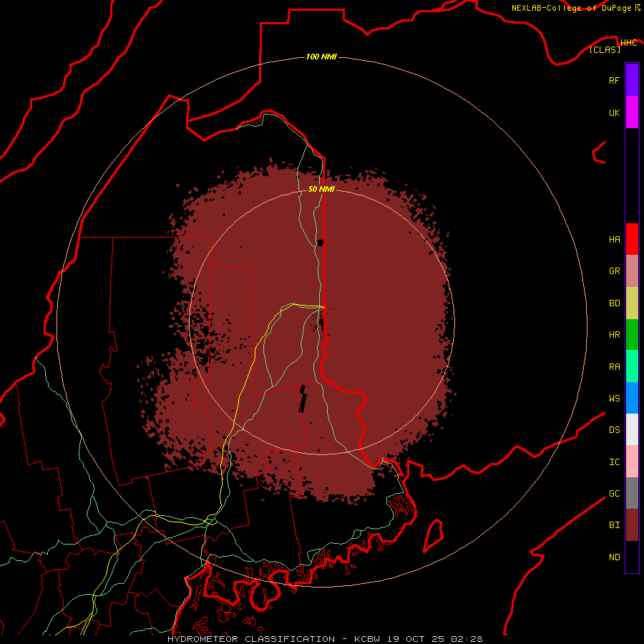This screenshot has height=644, width=644.
Task: Click the RA light green legend swatch
Action: (x=632, y=366)
